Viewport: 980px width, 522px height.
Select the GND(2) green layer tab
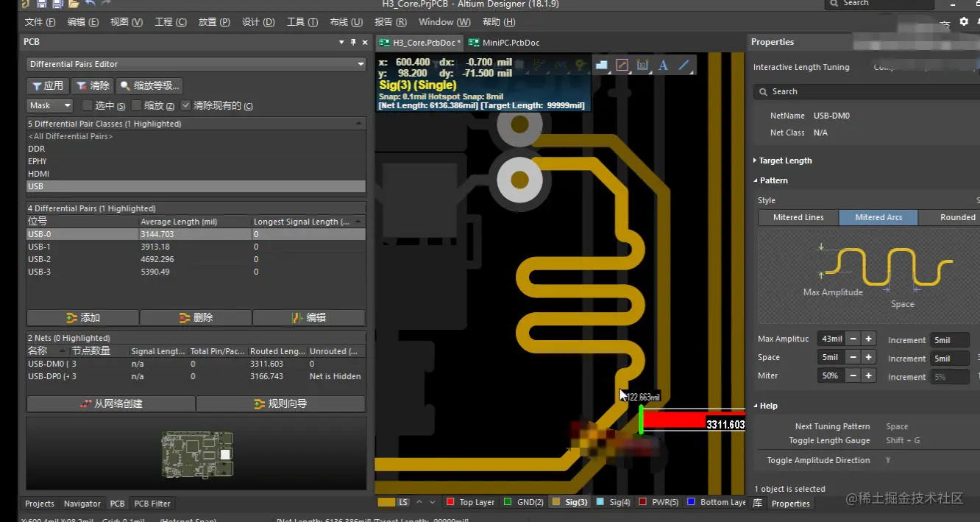coord(523,502)
